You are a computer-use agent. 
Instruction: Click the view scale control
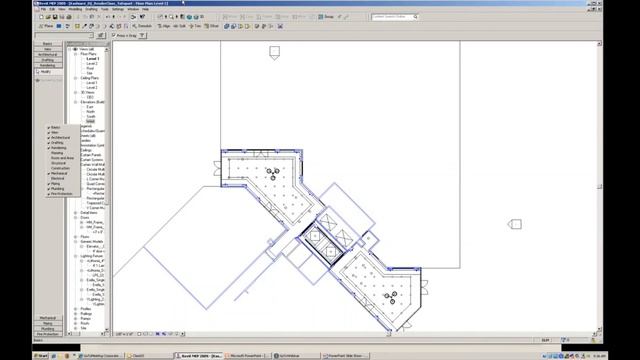124,334
